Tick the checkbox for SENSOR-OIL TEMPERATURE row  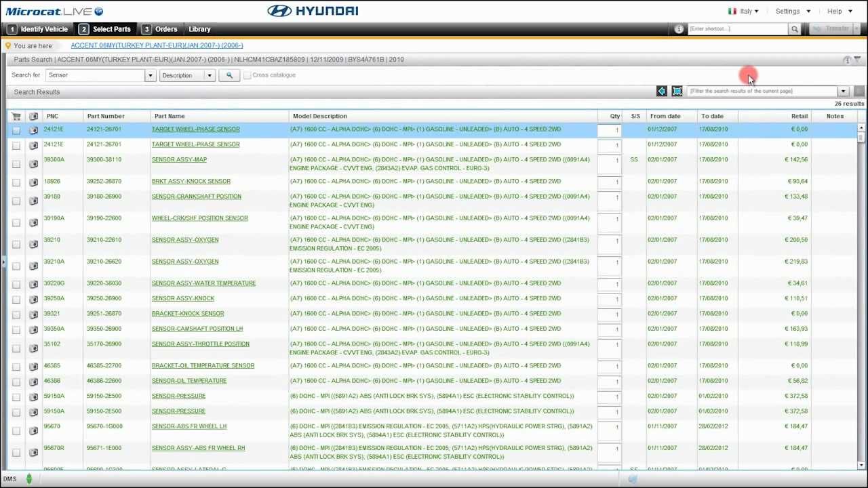click(x=16, y=382)
